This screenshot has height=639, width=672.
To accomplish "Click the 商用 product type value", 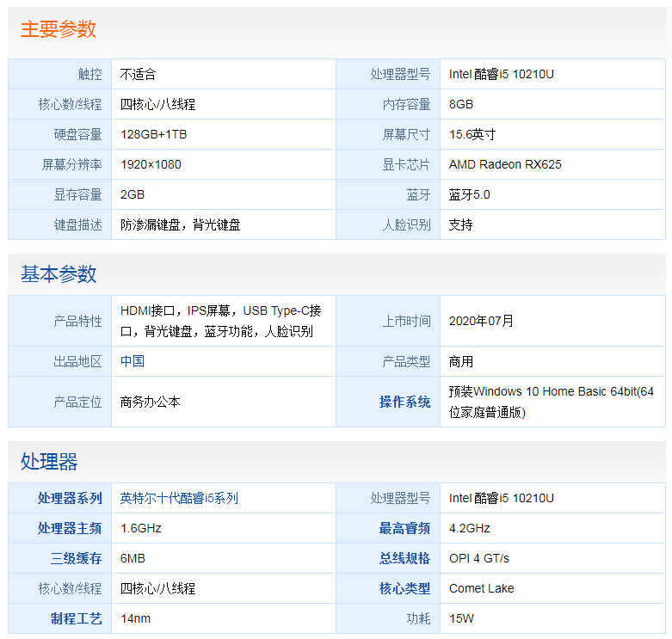I will pyautogui.click(x=460, y=361).
